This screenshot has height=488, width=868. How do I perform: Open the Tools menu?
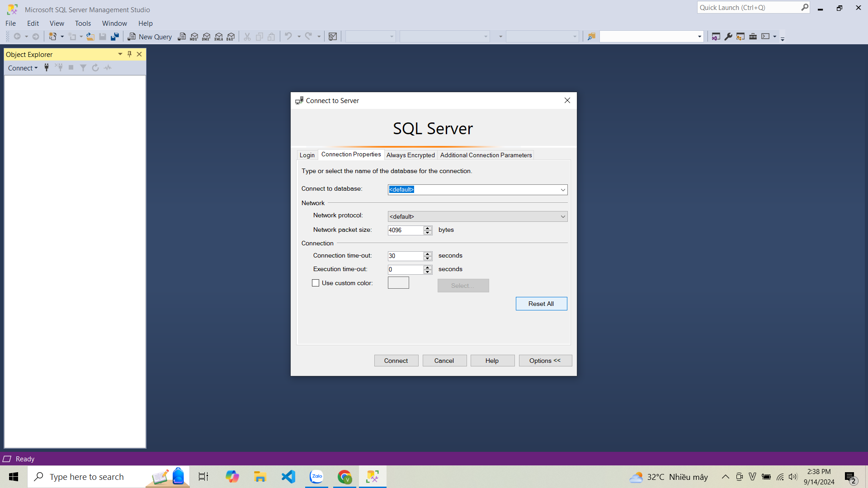pos(83,23)
